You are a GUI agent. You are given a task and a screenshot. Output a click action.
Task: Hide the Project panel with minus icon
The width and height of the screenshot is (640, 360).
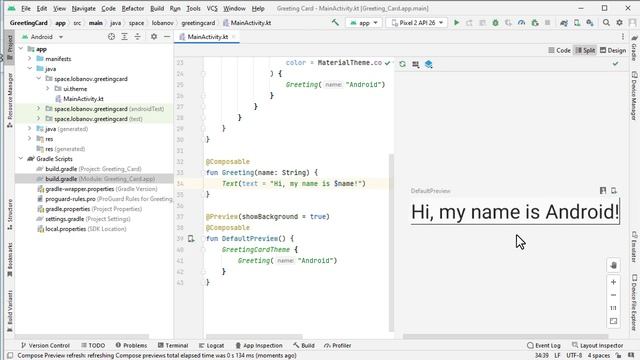[x=167, y=37]
